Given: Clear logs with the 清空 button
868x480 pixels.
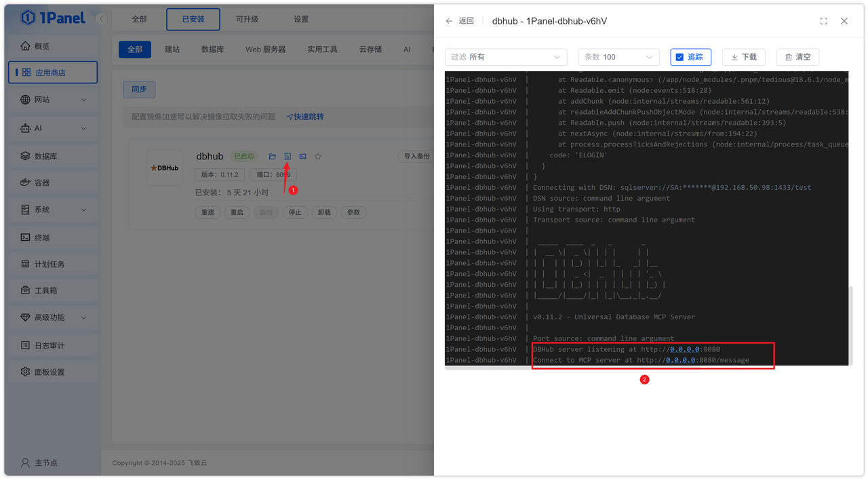Looking at the screenshot, I should click(797, 57).
